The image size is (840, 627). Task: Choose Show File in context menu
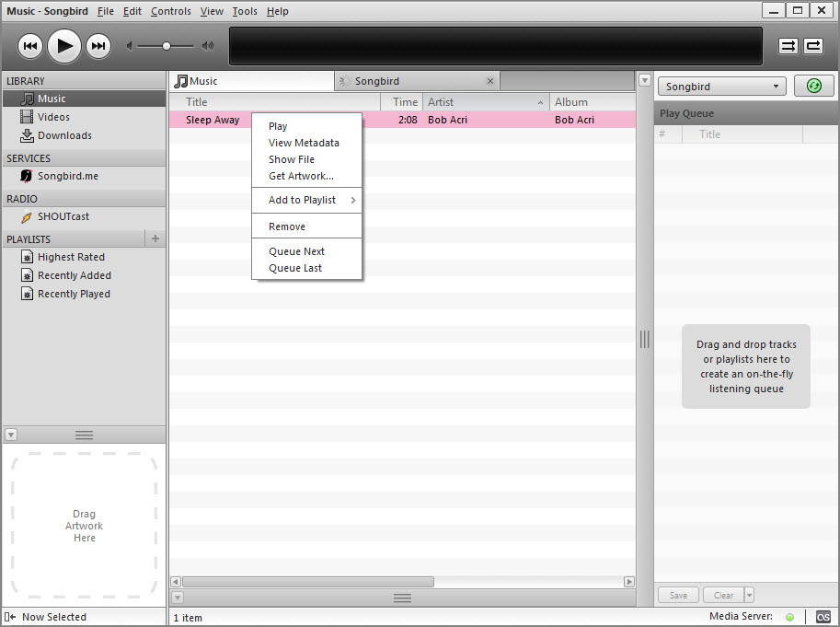click(307, 159)
